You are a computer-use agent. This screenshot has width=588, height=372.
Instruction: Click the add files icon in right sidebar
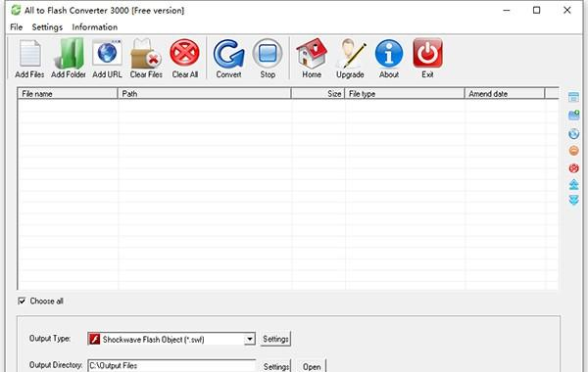pyautogui.click(x=573, y=97)
